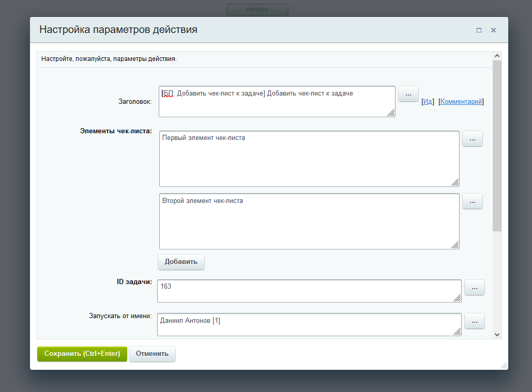Focus the ID задачи field containing 163

point(309,291)
